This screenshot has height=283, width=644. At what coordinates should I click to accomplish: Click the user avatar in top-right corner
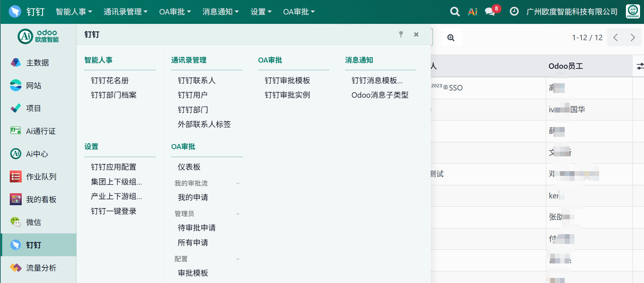pyautogui.click(x=633, y=11)
